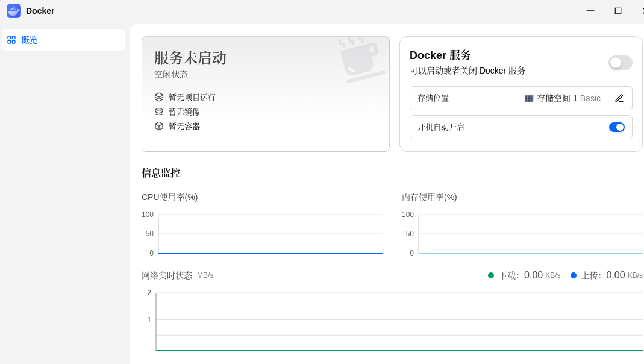Viewport: 644px width, 364px height.
Task: Click the 存储空间 1 Basic label
Action: pyautogui.click(x=569, y=98)
